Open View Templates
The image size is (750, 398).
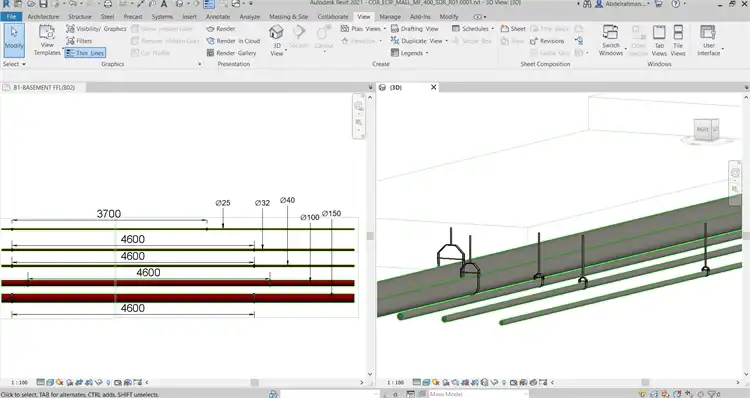pos(47,40)
